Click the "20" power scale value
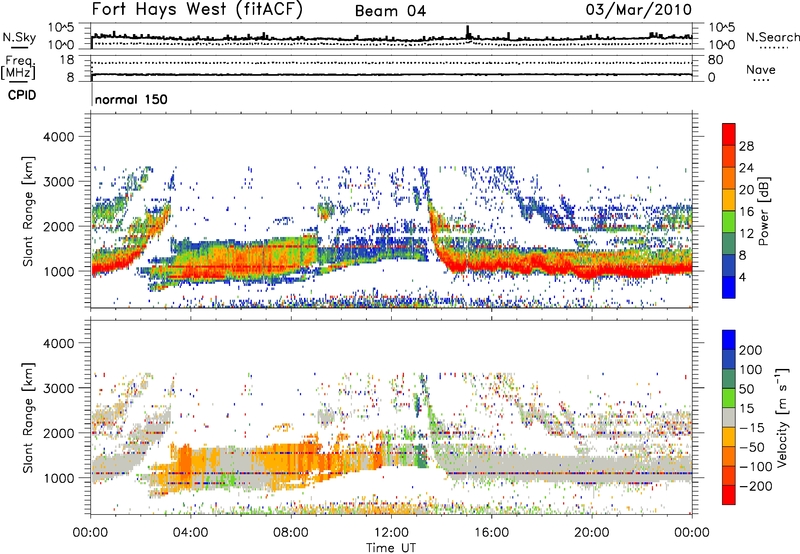 click(x=746, y=190)
